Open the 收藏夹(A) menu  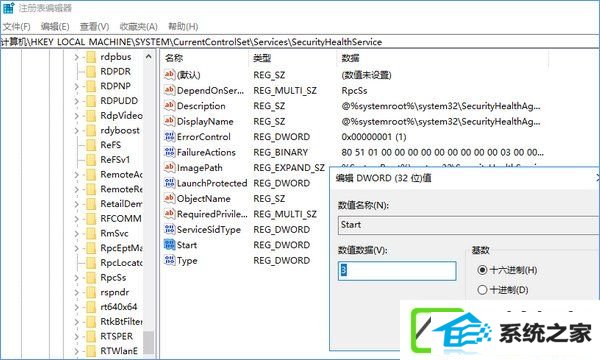[x=139, y=26]
